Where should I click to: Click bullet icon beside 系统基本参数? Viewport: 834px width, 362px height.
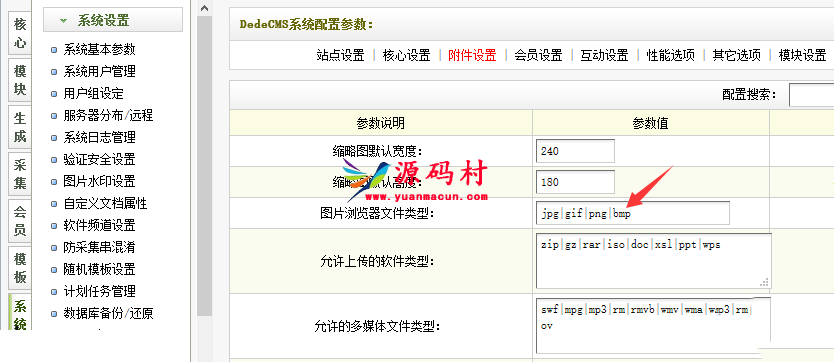click(x=54, y=50)
